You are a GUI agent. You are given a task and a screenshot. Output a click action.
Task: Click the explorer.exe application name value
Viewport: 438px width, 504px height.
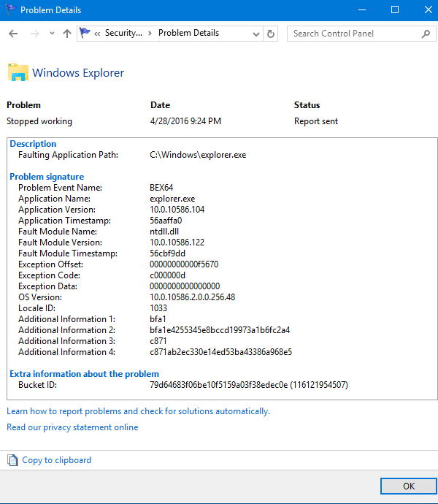tap(172, 199)
